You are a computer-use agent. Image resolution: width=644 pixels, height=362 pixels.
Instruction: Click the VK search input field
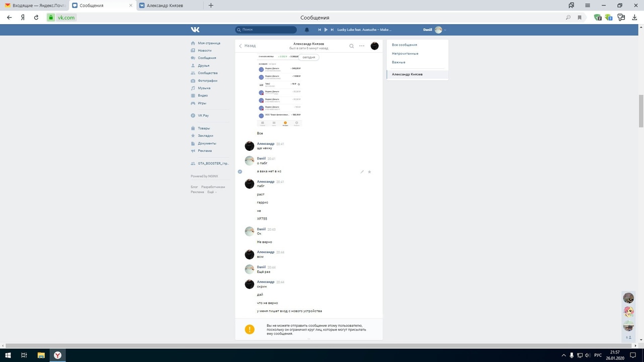[267, 30]
